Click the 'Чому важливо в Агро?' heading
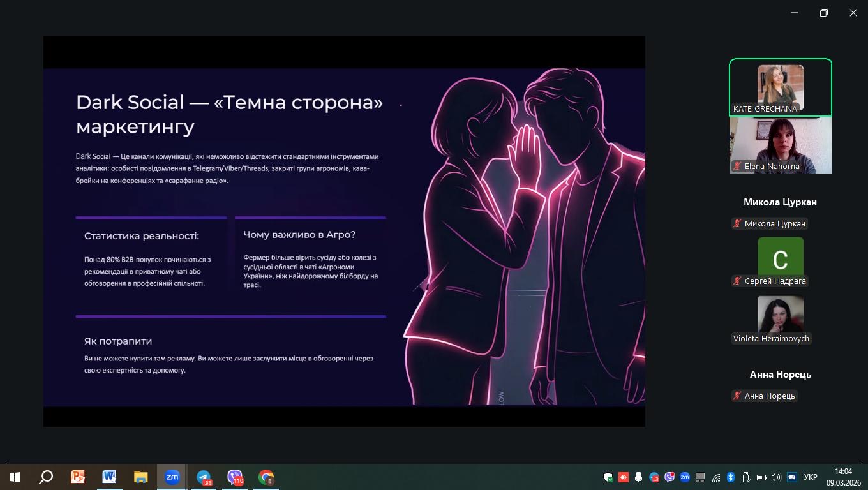The image size is (868, 490). point(299,235)
